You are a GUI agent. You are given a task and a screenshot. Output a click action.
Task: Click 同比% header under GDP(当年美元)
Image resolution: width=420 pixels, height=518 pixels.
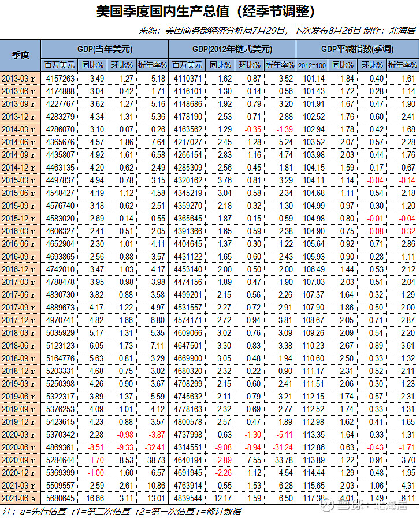92,65
